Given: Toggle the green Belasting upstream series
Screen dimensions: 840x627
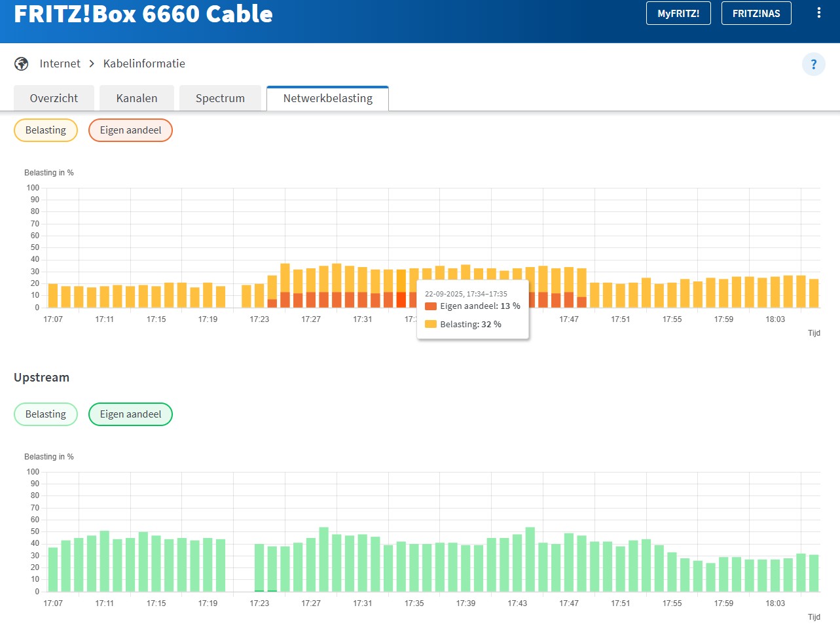Looking at the screenshot, I should (x=46, y=414).
